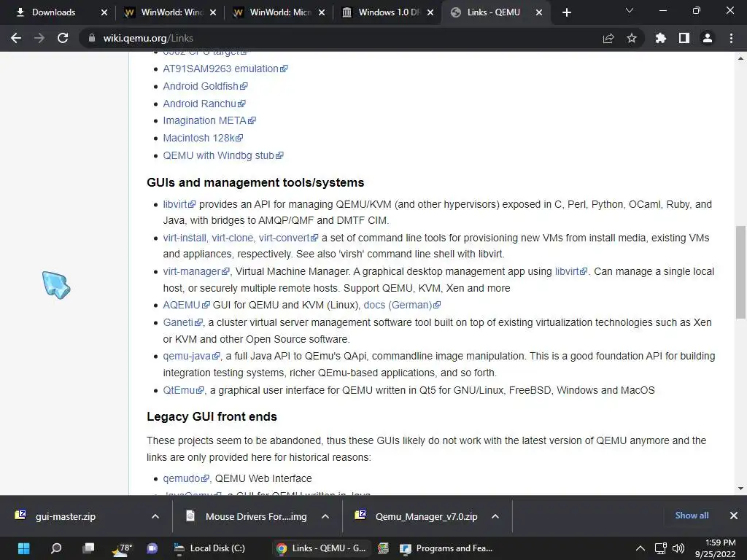The image size is (747, 560).
Task: Click the page vertical scrollbar thumb
Action: 740,272
